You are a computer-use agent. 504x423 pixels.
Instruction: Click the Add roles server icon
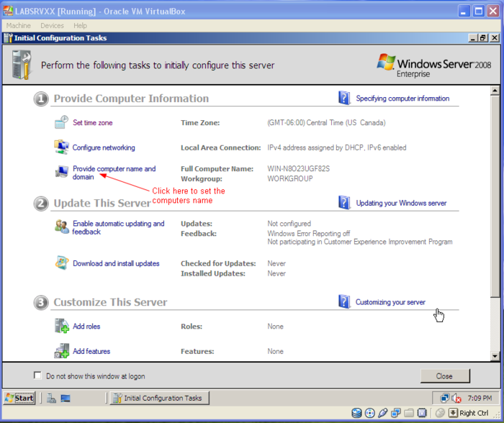[61, 326]
